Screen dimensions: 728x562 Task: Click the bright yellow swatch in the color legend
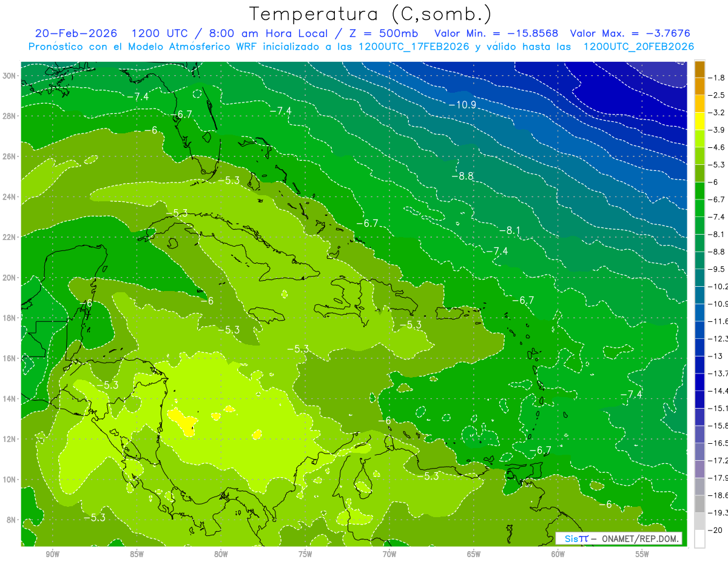pos(699,121)
